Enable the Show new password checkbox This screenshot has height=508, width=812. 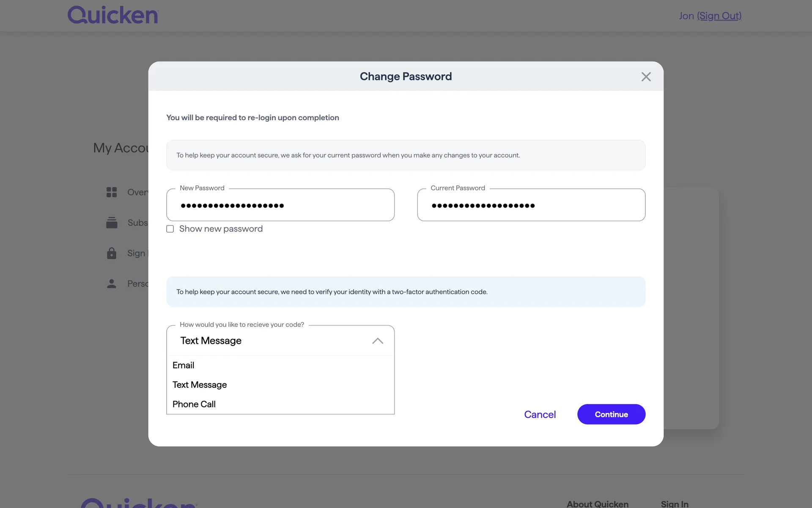[x=170, y=229]
